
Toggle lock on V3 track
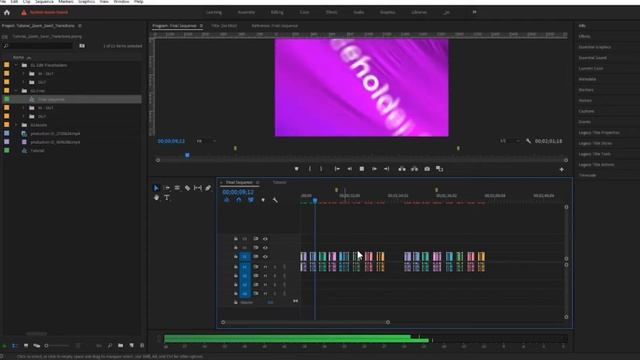pyautogui.click(x=236, y=239)
